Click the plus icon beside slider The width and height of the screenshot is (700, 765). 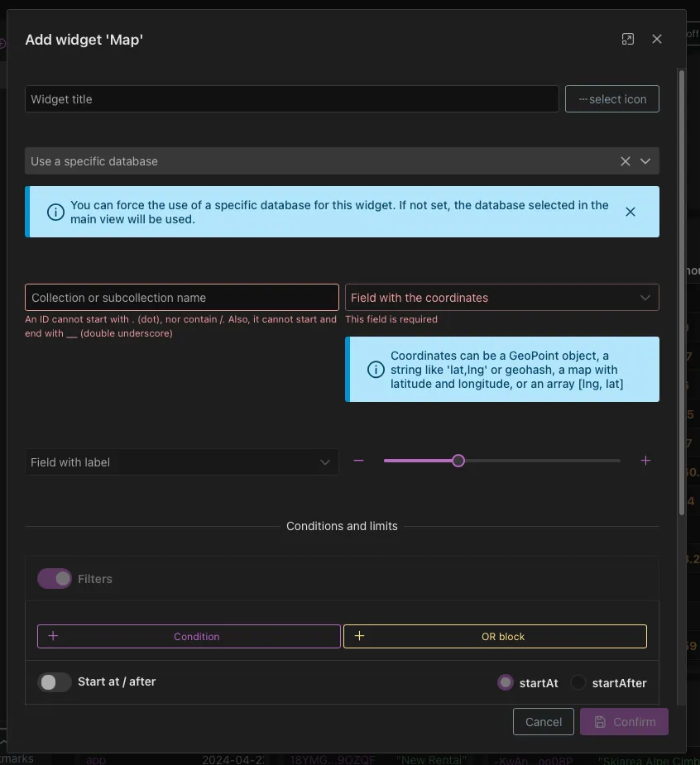coord(646,461)
